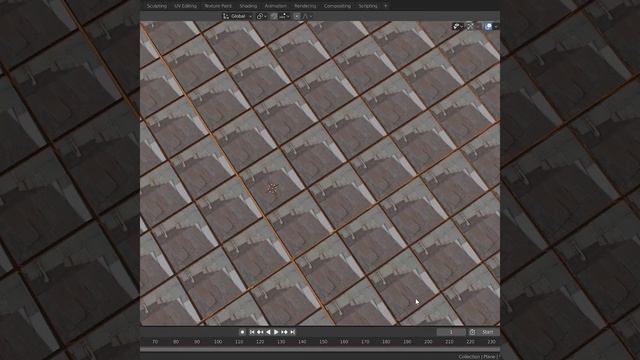Toggle viewport overlays icon
Viewport: 640px width, 360px height.
pos(470,26)
